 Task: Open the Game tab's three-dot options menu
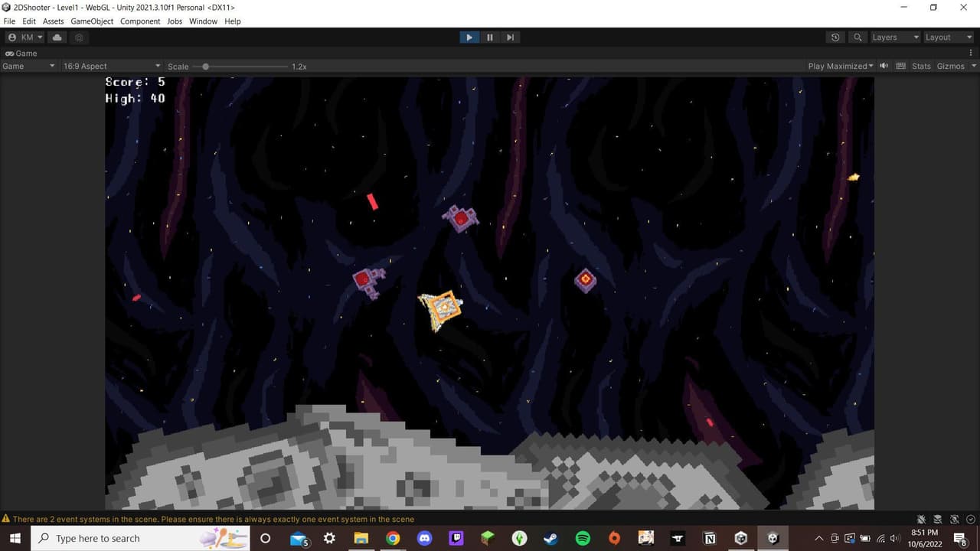971,54
